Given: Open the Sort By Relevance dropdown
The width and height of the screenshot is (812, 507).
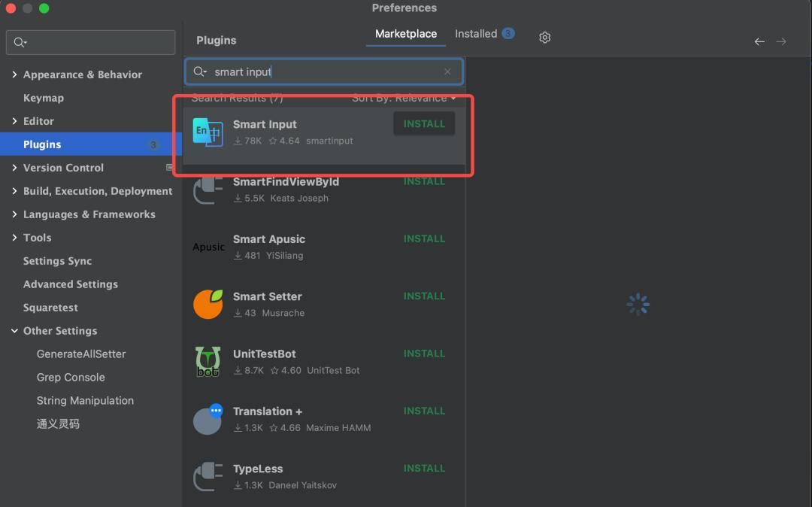Looking at the screenshot, I should 404,98.
